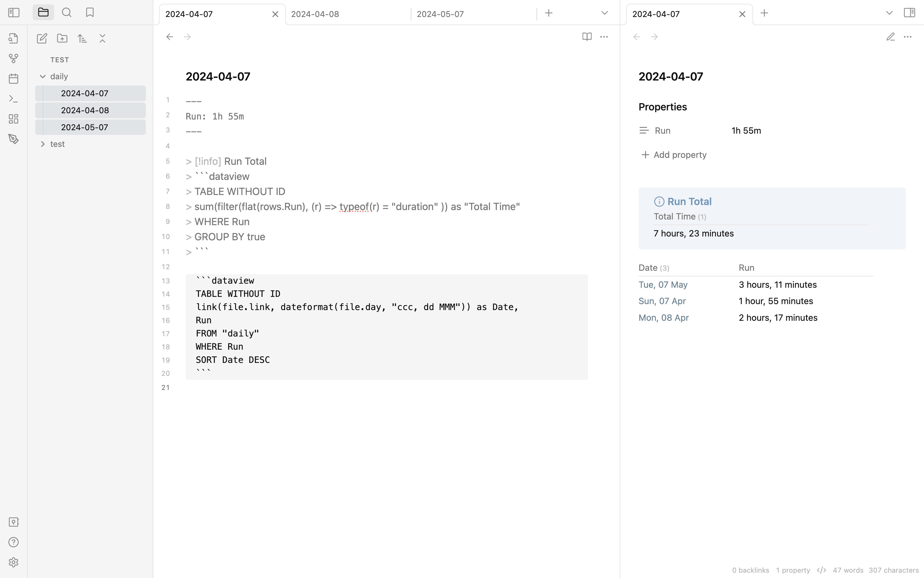Create a new folder

coord(62,38)
